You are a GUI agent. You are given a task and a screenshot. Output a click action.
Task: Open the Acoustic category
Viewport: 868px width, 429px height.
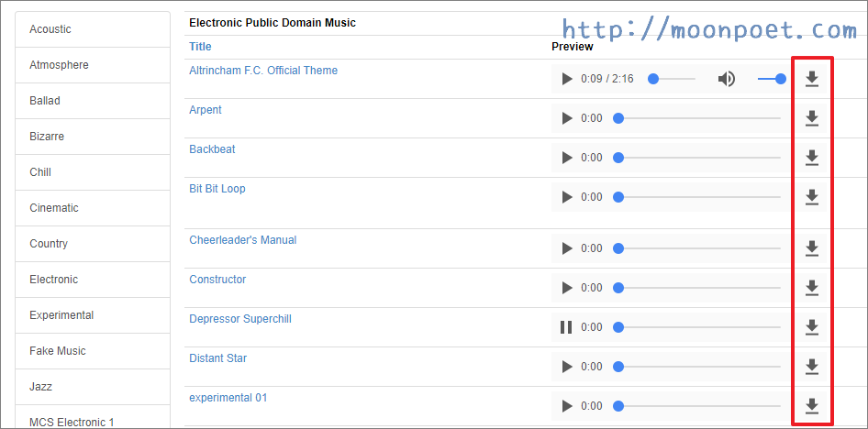tap(50, 29)
